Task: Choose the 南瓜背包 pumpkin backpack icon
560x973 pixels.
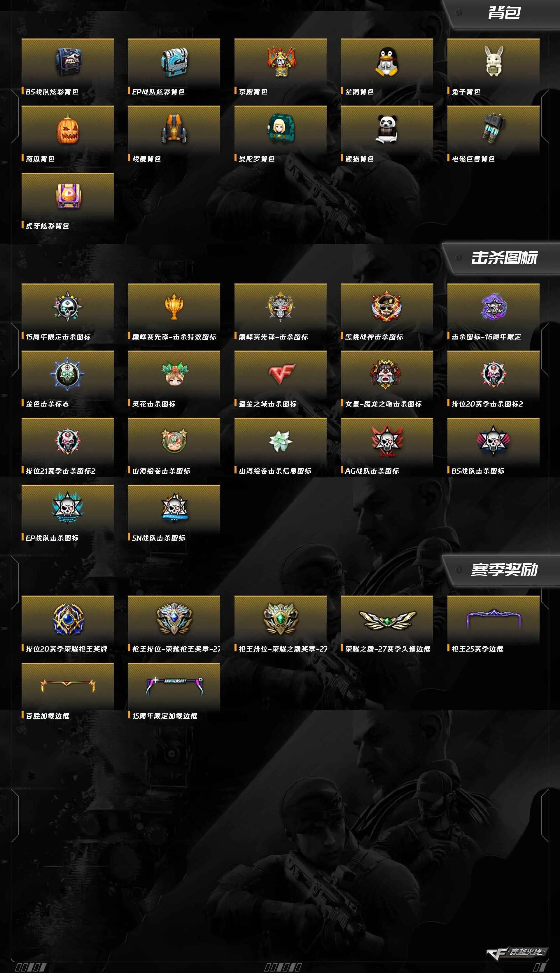Action: pyautogui.click(x=68, y=129)
